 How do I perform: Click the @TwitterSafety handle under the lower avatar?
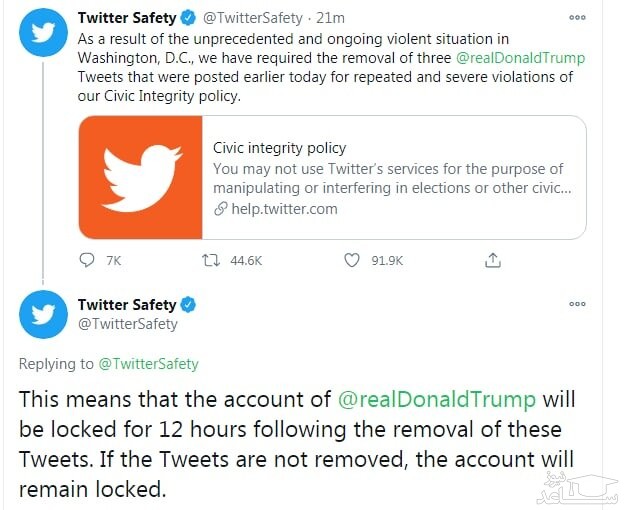[x=128, y=324]
